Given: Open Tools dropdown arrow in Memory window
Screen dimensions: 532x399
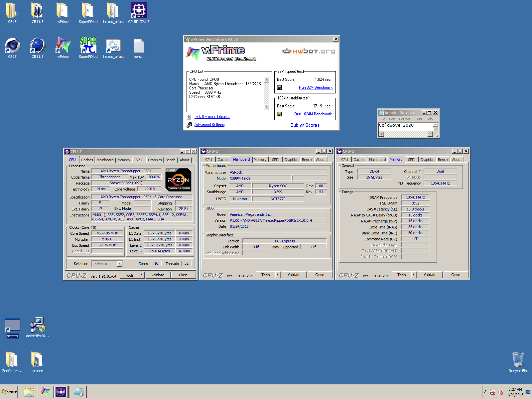Looking at the screenshot, I should point(414,275).
